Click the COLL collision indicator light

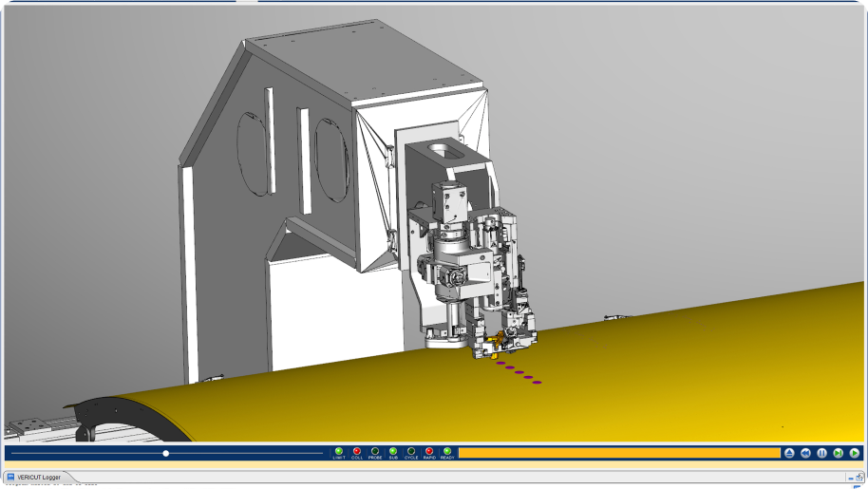point(357,451)
